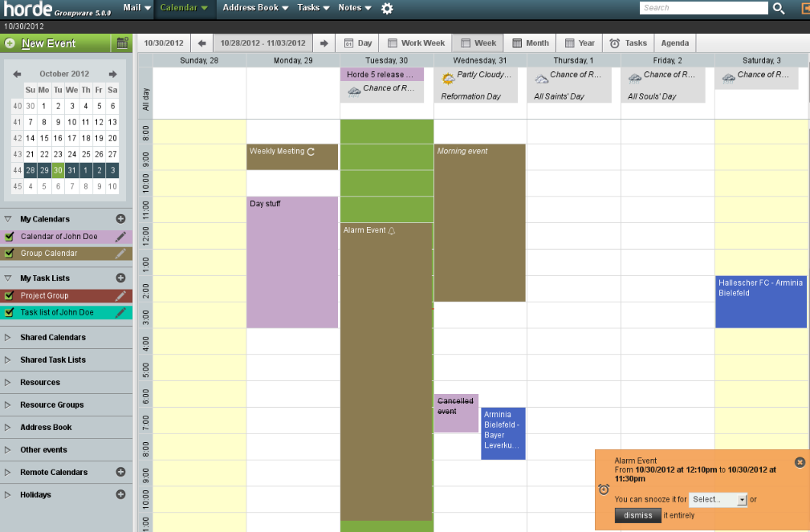810x532 pixels.
Task: Open the Tasks view tab with alarm icon
Action: click(x=628, y=43)
